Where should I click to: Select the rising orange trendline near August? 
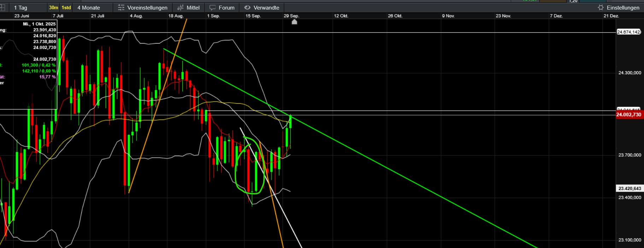[x=158, y=106]
